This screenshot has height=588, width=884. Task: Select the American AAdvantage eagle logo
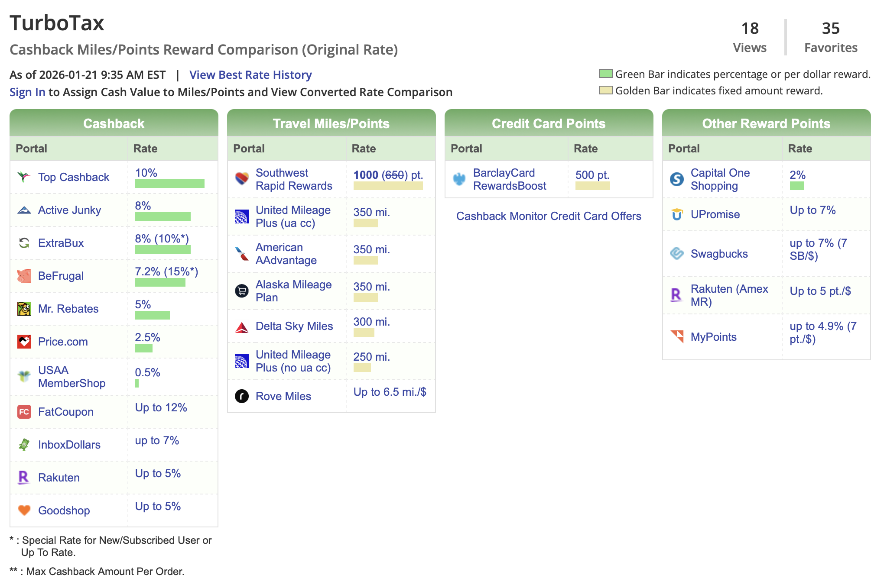click(x=242, y=253)
